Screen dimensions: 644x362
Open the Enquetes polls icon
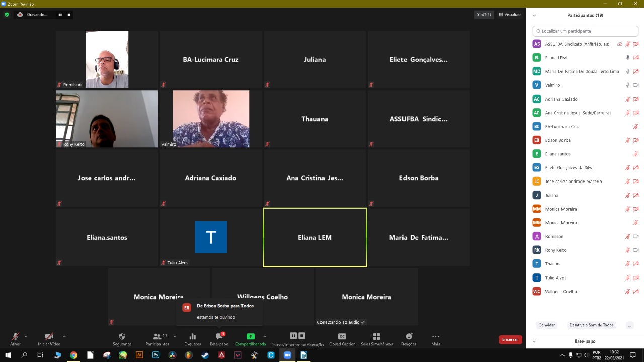[192, 336]
